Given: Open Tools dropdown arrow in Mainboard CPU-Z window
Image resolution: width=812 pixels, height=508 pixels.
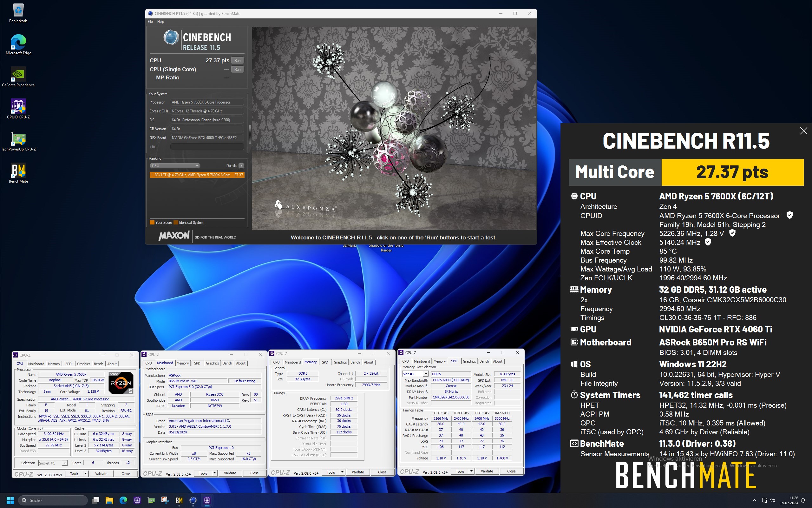Looking at the screenshot, I should coord(214,473).
